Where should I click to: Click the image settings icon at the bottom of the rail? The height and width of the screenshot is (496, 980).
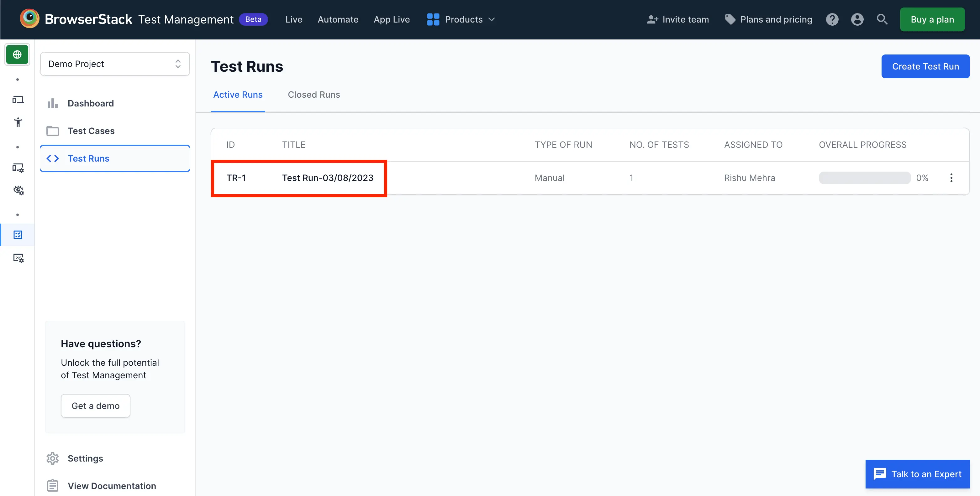pos(18,258)
